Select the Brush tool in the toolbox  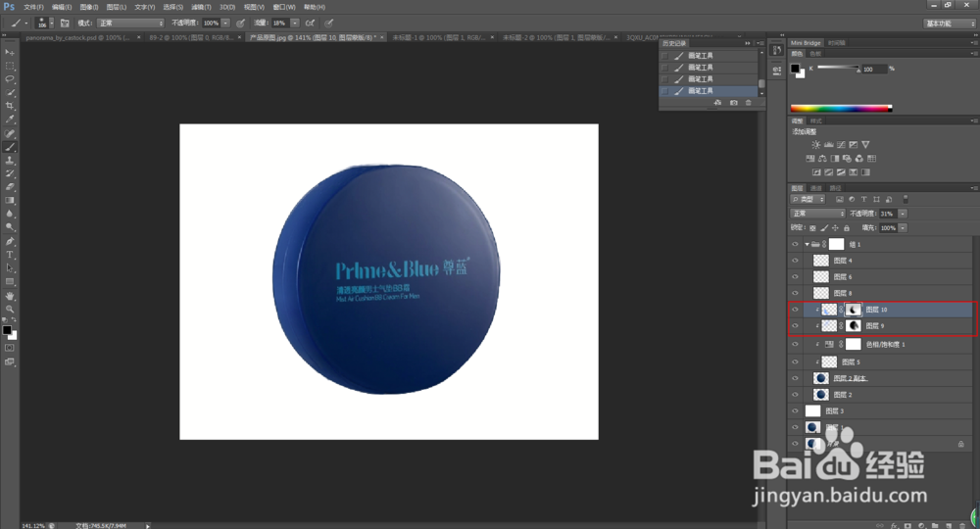[x=10, y=147]
